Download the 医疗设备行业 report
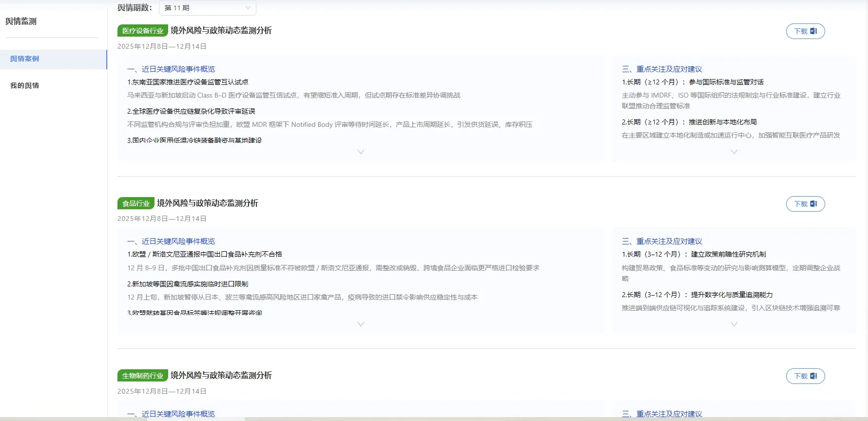Image resolution: width=868 pixels, height=421 pixels. pos(805,31)
